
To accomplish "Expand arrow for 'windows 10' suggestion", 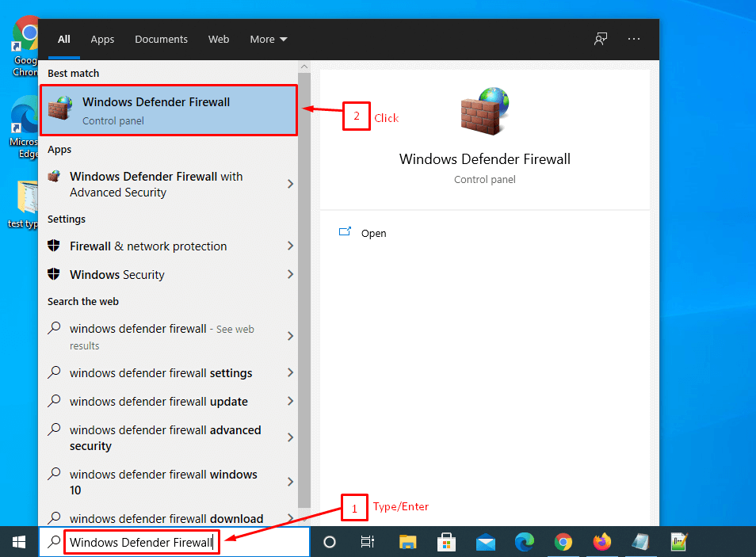I will [290, 482].
